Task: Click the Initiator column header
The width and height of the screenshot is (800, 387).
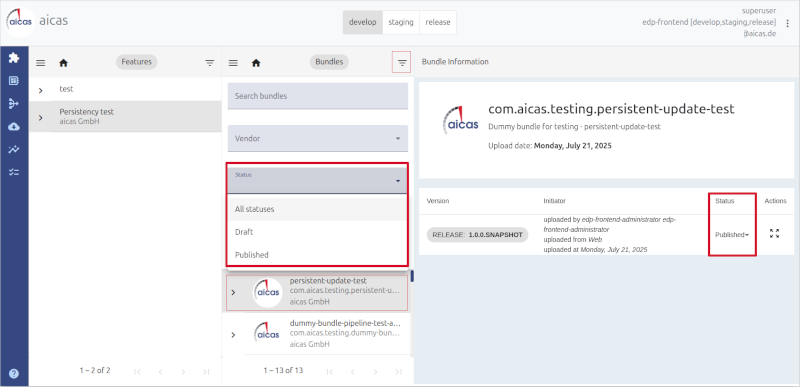Action: (x=555, y=201)
